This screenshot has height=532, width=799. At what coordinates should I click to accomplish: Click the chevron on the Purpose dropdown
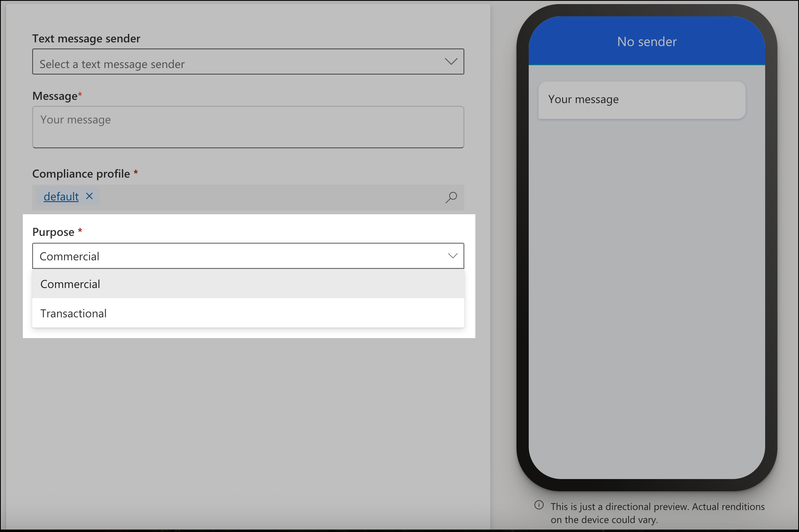pyautogui.click(x=452, y=256)
